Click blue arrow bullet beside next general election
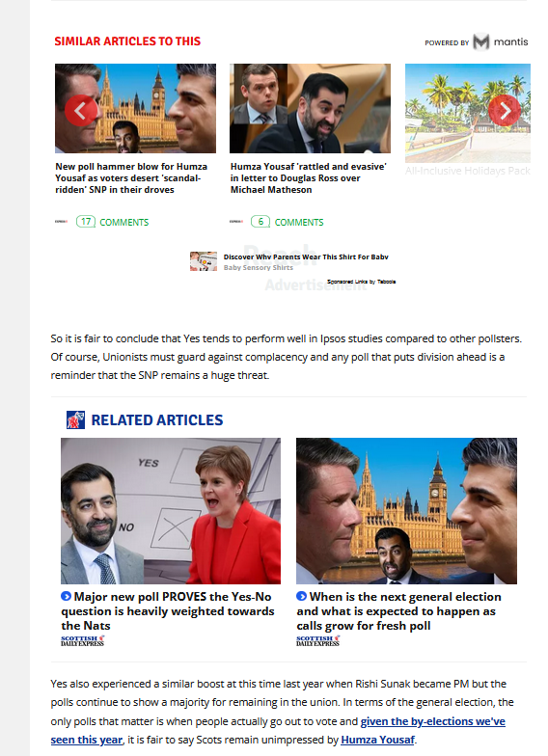 pyautogui.click(x=301, y=596)
